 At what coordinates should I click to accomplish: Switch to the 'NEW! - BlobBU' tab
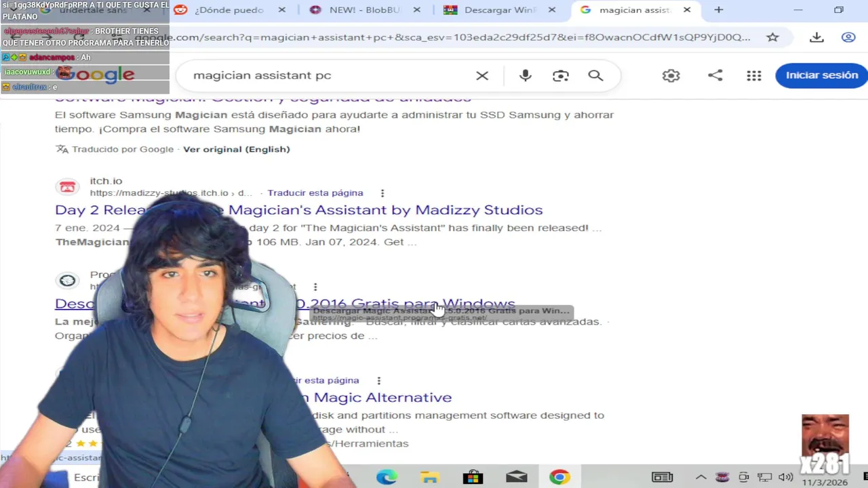(366, 10)
